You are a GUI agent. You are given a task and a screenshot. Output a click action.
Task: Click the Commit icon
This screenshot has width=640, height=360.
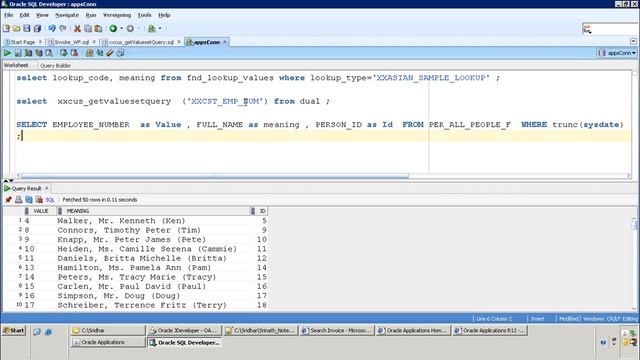click(x=64, y=53)
